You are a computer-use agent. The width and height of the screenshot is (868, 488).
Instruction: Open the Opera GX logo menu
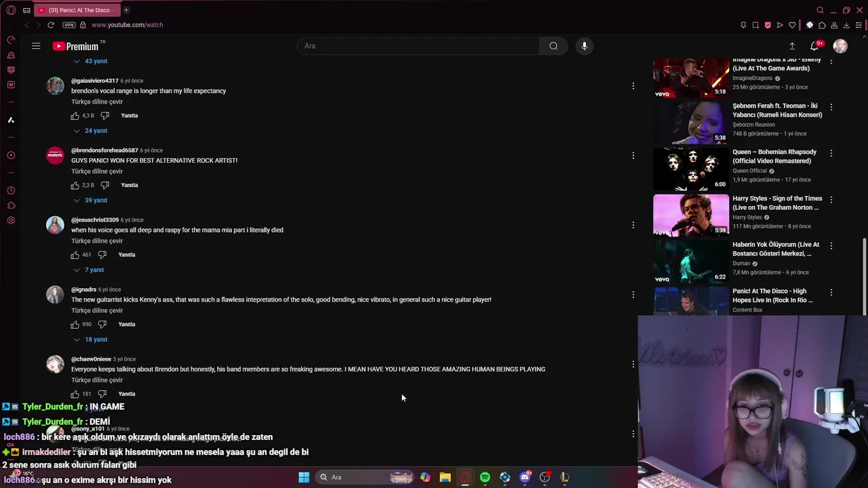click(x=11, y=10)
